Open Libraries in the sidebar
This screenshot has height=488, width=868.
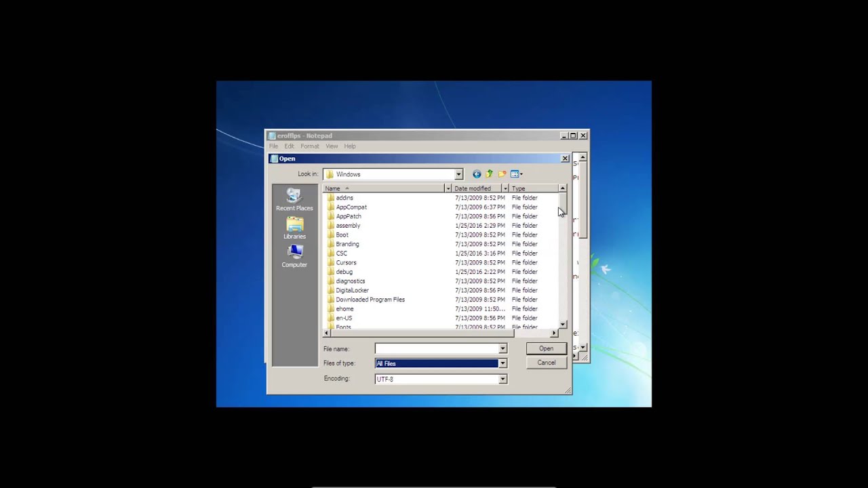(294, 228)
